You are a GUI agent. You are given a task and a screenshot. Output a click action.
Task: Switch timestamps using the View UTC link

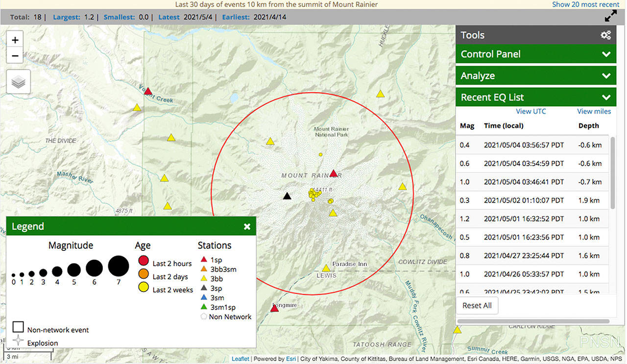pyautogui.click(x=531, y=111)
